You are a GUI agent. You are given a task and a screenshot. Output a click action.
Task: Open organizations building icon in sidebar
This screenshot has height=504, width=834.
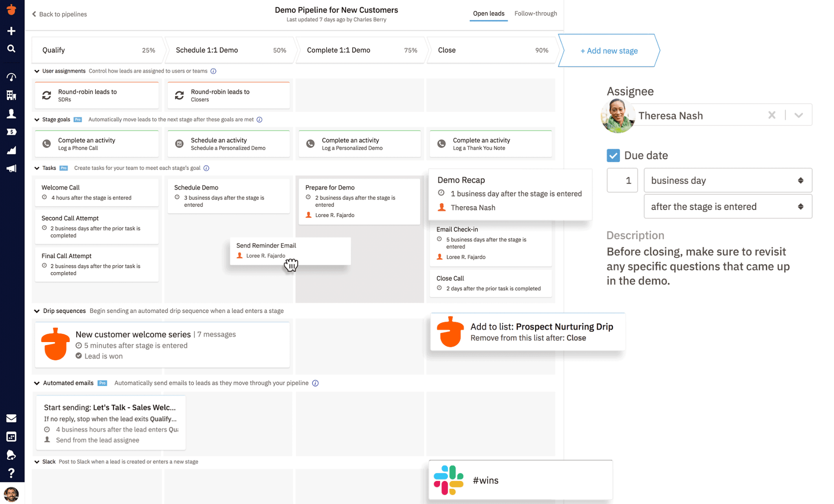11,95
